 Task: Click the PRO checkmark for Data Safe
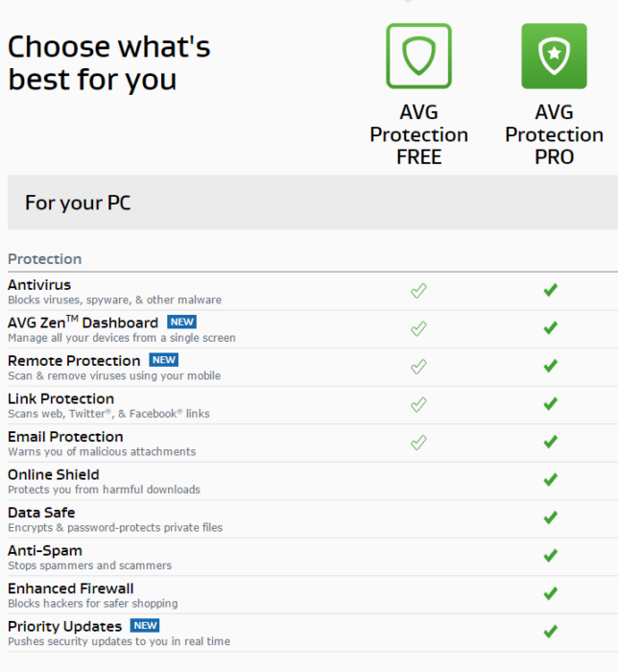pyautogui.click(x=551, y=517)
